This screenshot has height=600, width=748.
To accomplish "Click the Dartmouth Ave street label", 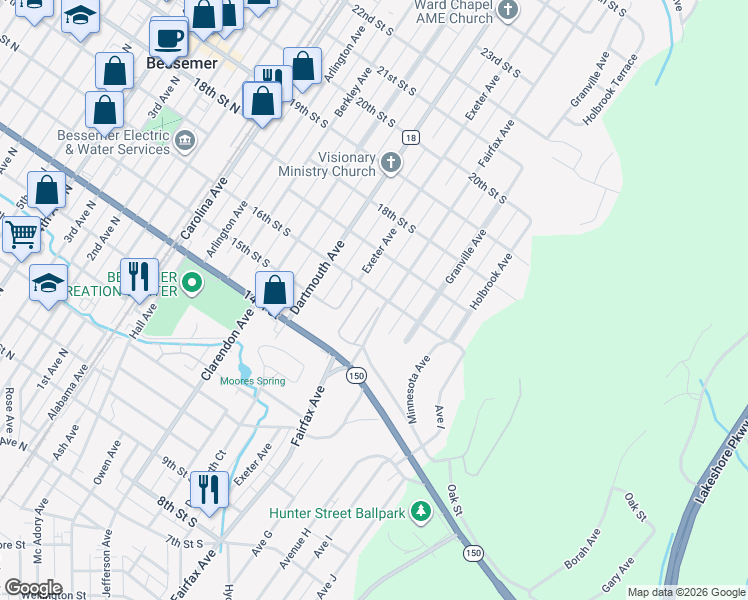I will coord(317,278).
